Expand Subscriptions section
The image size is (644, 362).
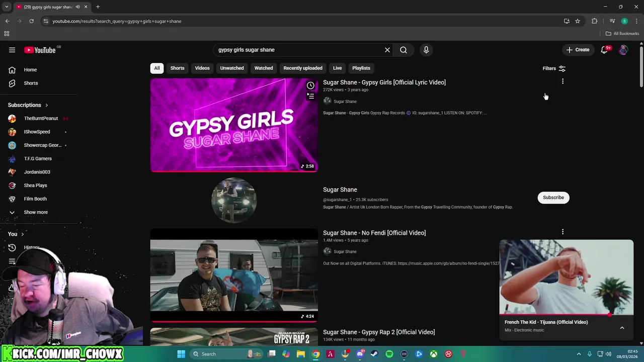28,105
